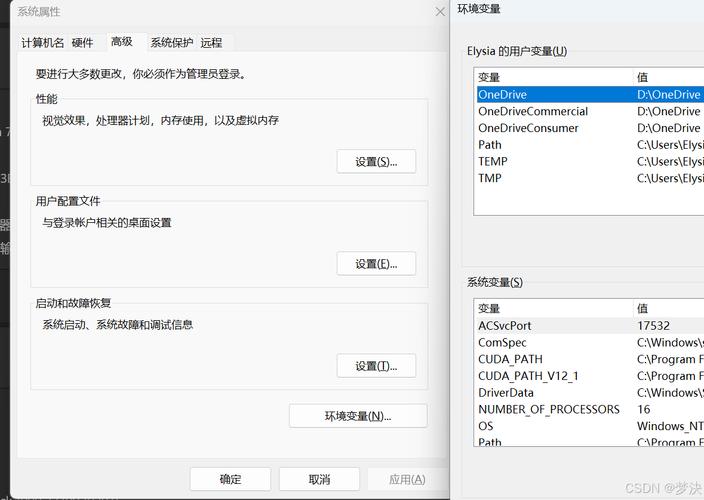Select the CUDA_PATH system variable
This screenshot has width=704, height=500.
[x=590, y=359]
